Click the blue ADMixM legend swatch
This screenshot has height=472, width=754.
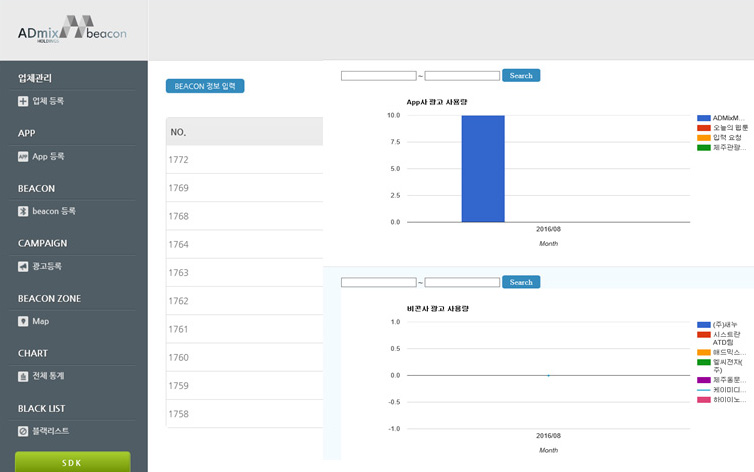pyautogui.click(x=703, y=118)
